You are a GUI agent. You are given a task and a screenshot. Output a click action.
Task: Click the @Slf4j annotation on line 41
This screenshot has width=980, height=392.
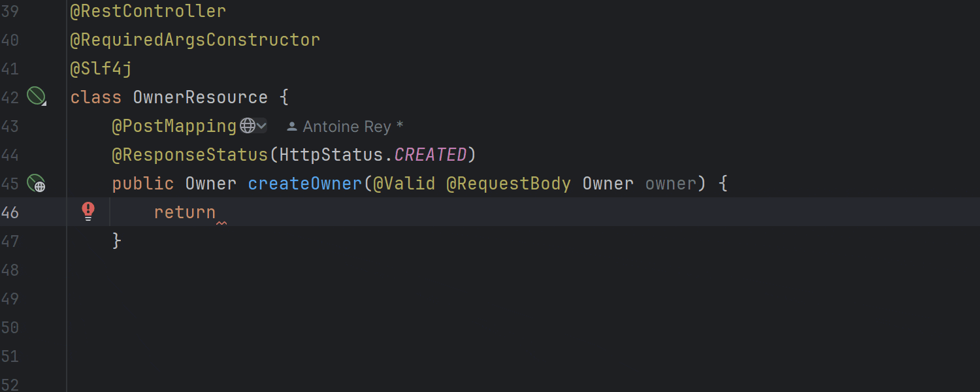click(100, 68)
